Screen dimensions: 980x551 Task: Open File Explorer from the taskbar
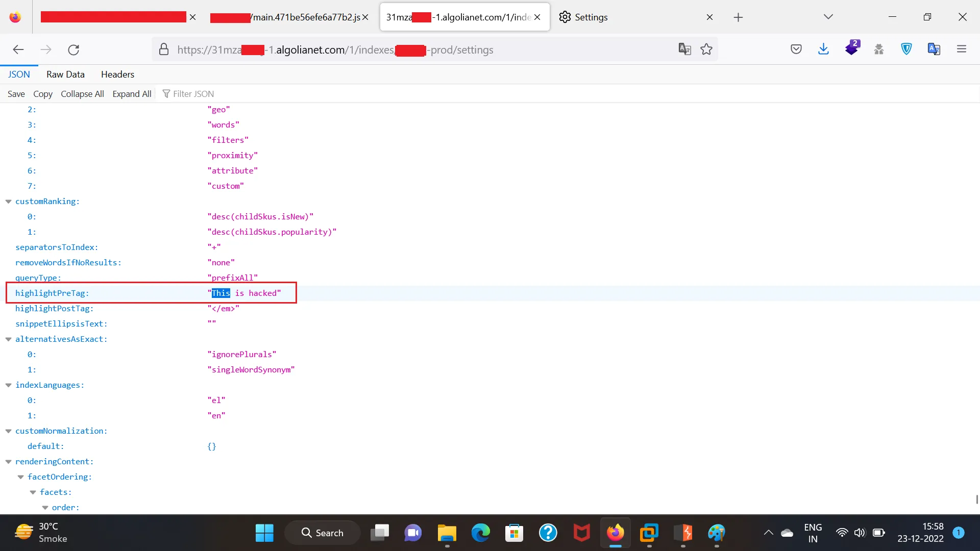click(x=447, y=533)
